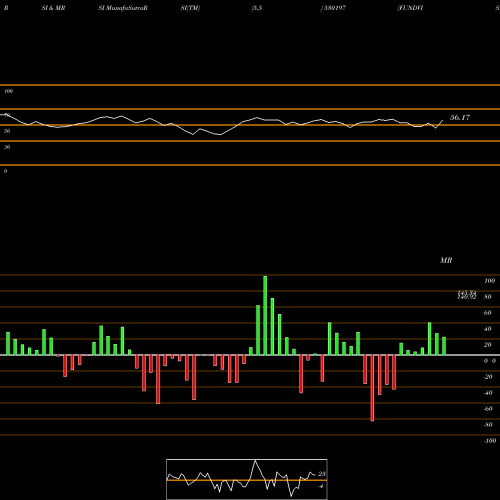Click the MR histogram title label

point(446,260)
